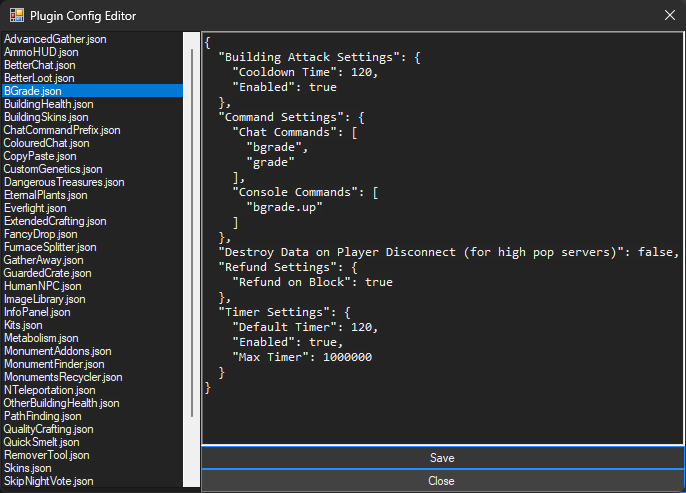Click inside the JSON text editor on Cooldown Time line

click(x=306, y=73)
